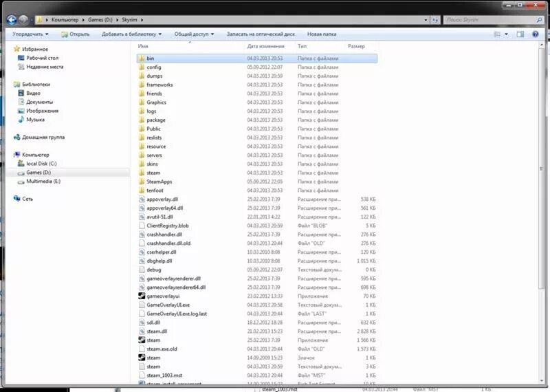The width and height of the screenshot is (550, 392).
Task: Select Недавние места in navigation pane
Action: pos(45,67)
